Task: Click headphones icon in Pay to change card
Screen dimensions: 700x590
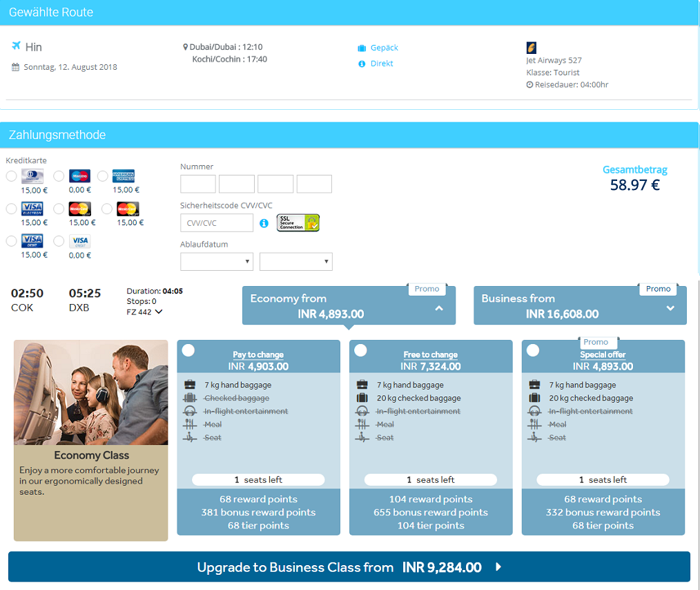Action: click(x=190, y=411)
